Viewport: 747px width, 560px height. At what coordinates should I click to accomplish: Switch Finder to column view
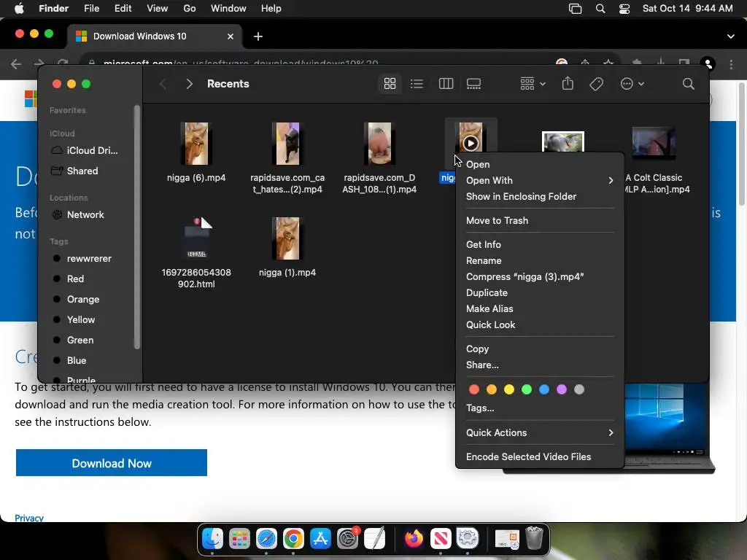click(446, 84)
